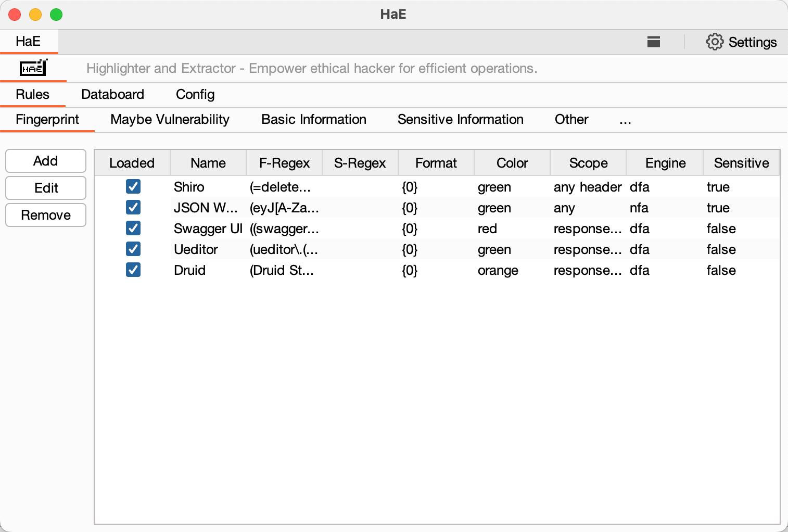Open the Settings gear icon
The image size is (788, 532).
[x=715, y=42]
